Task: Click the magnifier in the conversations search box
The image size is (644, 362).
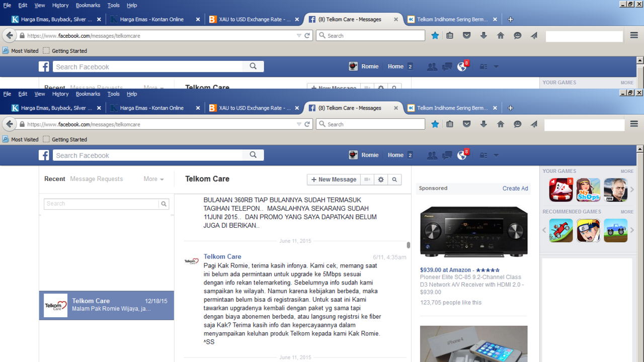Action: coord(164,204)
